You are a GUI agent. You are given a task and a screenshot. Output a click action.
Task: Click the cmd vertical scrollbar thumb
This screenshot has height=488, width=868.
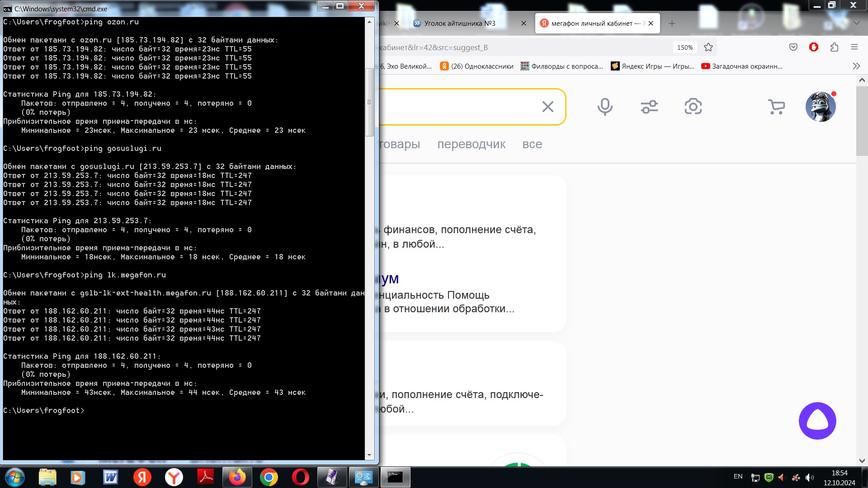pos(369,102)
